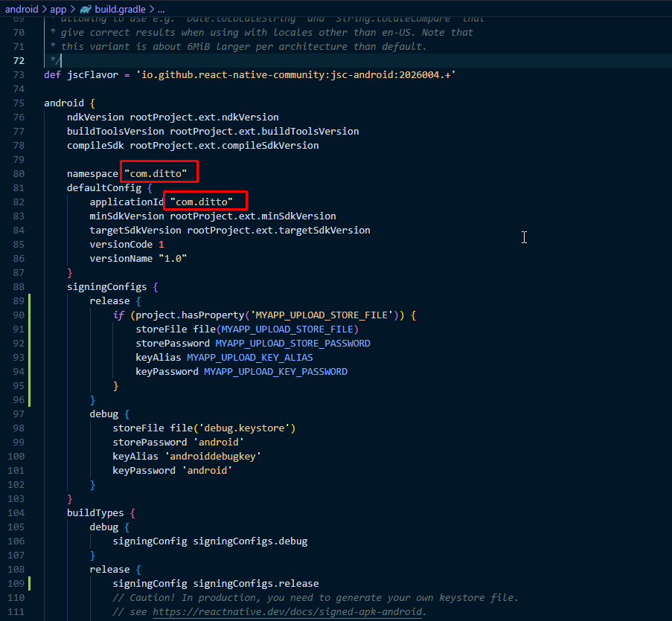Open the app breadcrumb segment
This screenshot has height=621, width=672.
click(x=58, y=10)
